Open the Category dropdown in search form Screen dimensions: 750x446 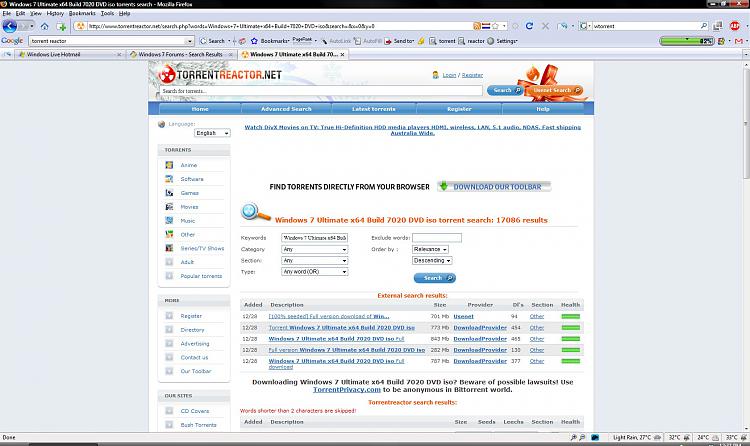pyautogui.click(x=314, y=249)
